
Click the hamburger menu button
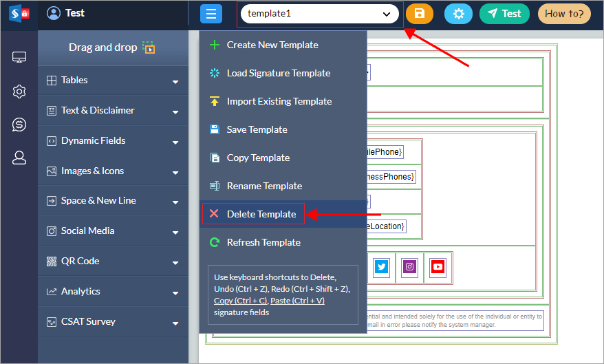coord(211,14)
